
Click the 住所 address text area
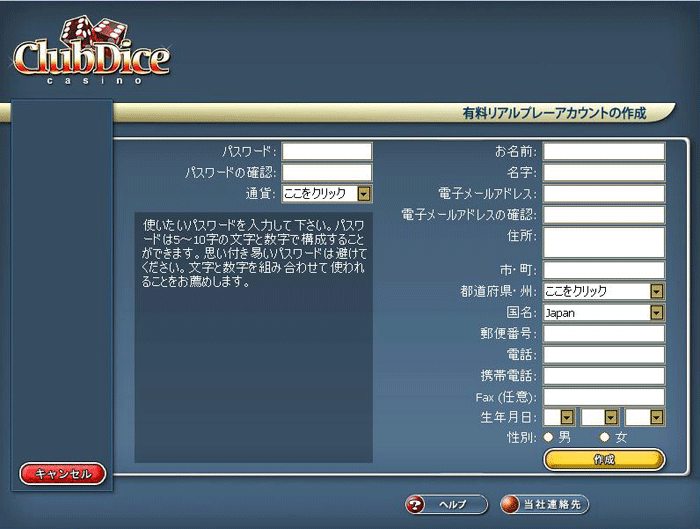[x=604, y=242]
